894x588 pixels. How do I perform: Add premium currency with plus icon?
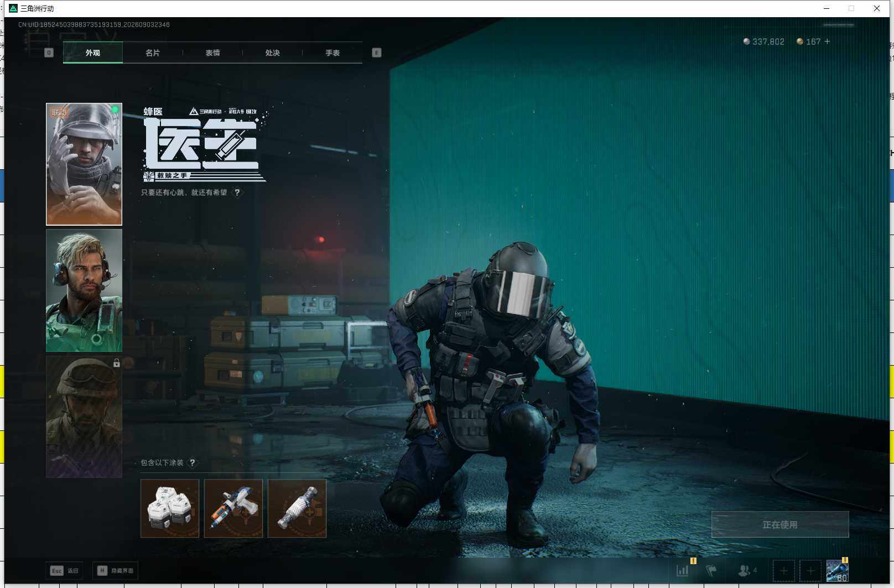click(x=827, y=41)
